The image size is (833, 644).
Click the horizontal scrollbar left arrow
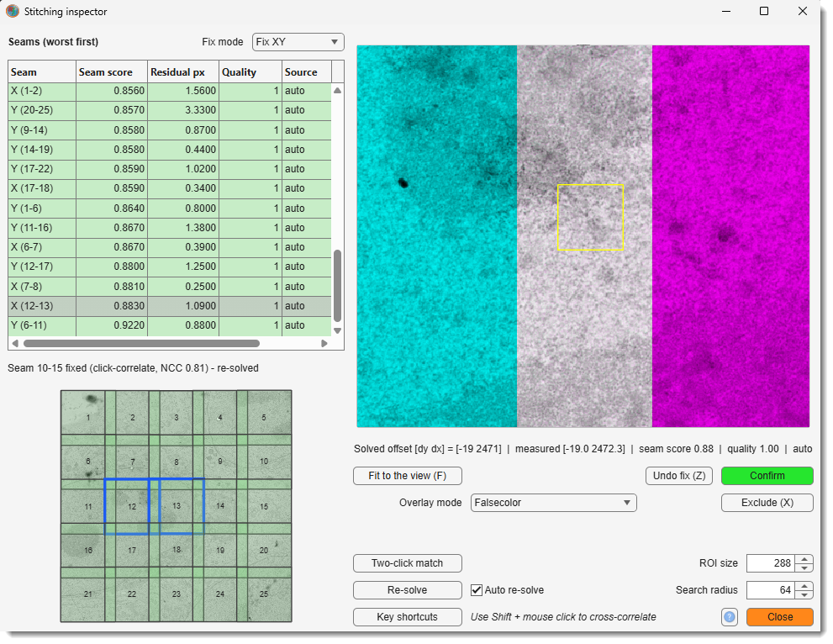[x=15, y=344]
